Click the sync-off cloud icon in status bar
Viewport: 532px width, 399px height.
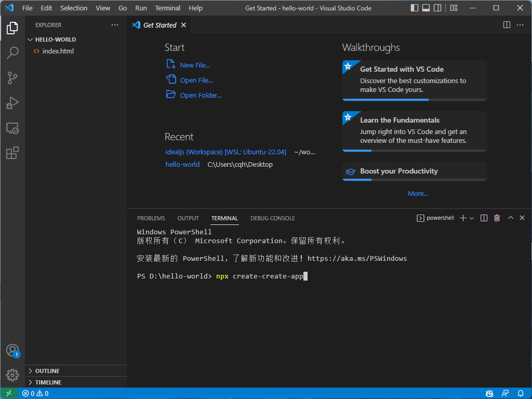pos(489,394)
